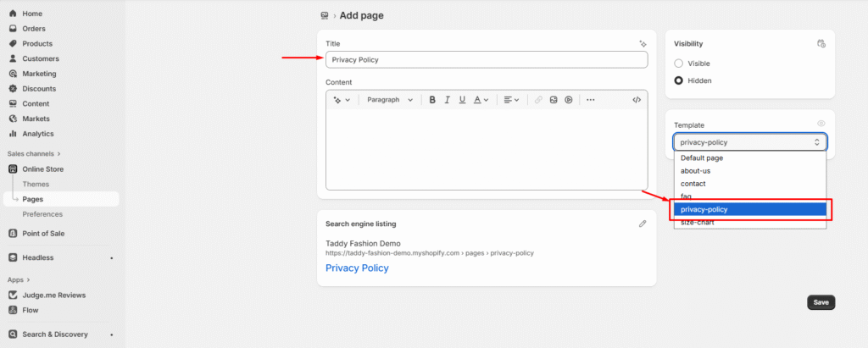This screenshot has height=348, width=868.
Task: Open the set visibility date calendar icon
Action: point(821,43)
